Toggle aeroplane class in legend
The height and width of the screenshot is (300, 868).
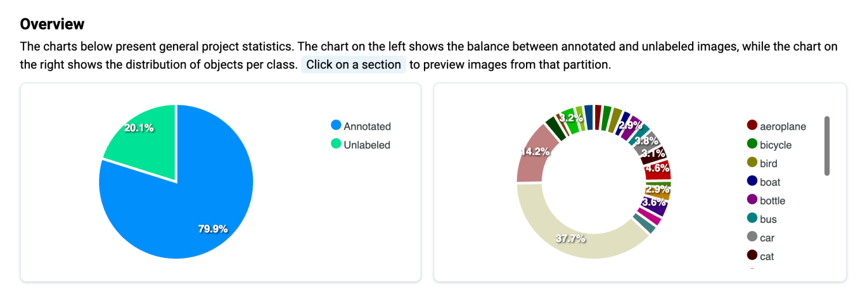pyautogui.click(x=776, y=126)
